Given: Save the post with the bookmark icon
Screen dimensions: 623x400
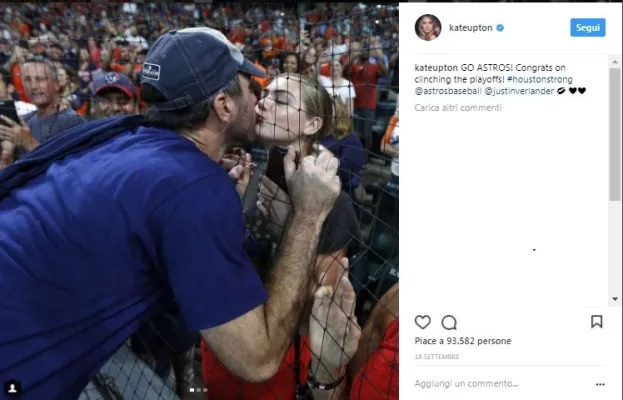Looking at the screenshot, I should 596,322.
